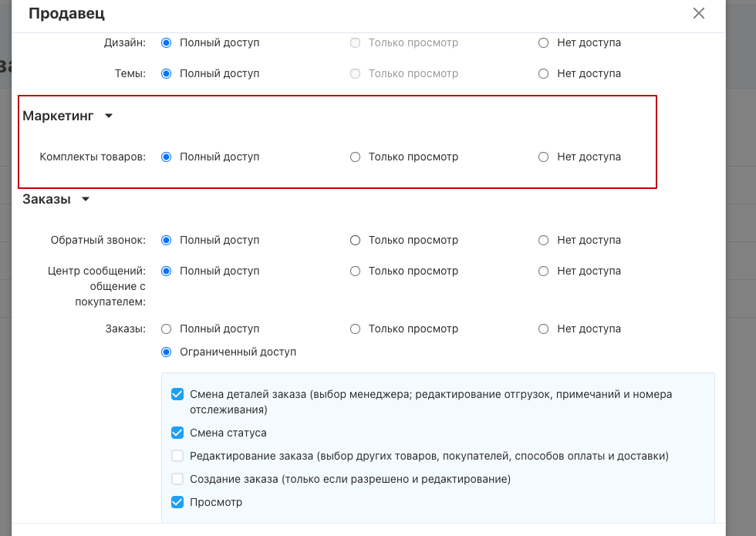This screenshot has width=756, height=536.
Task: Check Создание заказа checkbox
Action: (x=177, y=479)
